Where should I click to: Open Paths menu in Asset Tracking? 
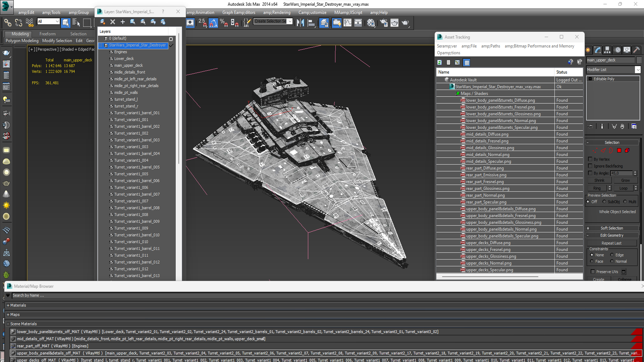(491, 46)
